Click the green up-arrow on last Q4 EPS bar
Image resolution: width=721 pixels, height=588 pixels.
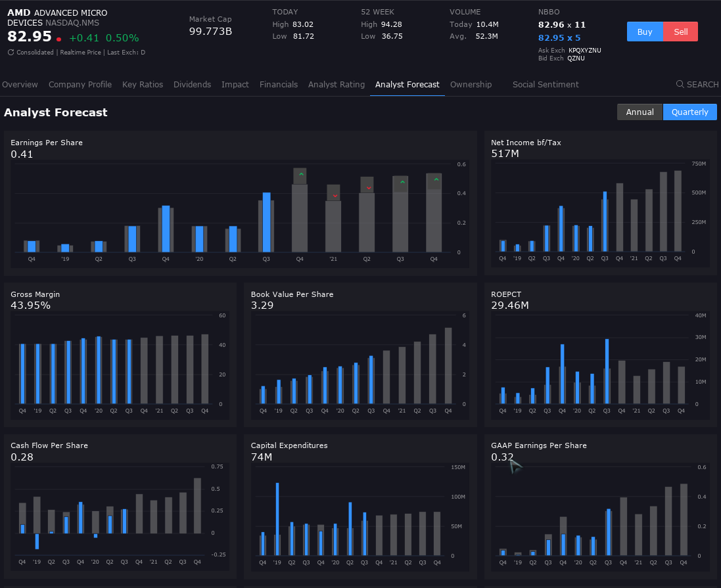point(436,181)
